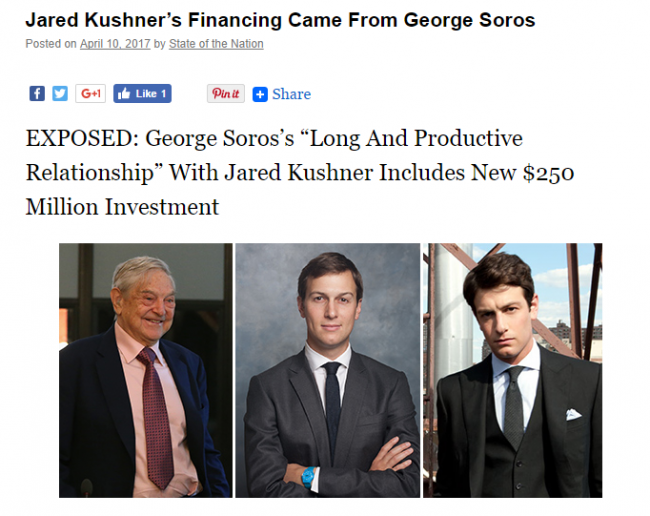Click the Google +1 button
Image resolution: width=650 pixels, height=516 pixels.
[90, 93]
